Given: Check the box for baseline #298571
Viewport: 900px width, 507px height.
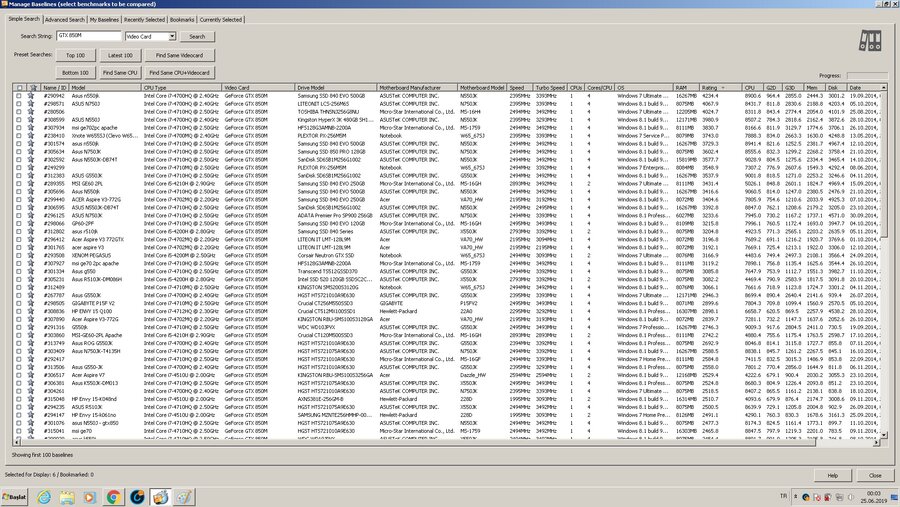Looking at the screenshot, I should pyautogui.click(x=19, y=104).
